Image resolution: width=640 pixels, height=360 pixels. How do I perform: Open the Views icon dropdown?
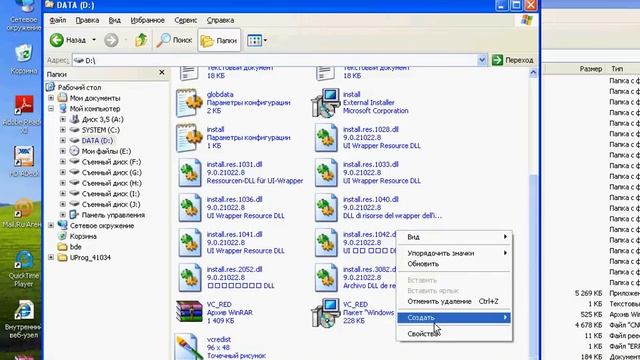coord(257,40)
